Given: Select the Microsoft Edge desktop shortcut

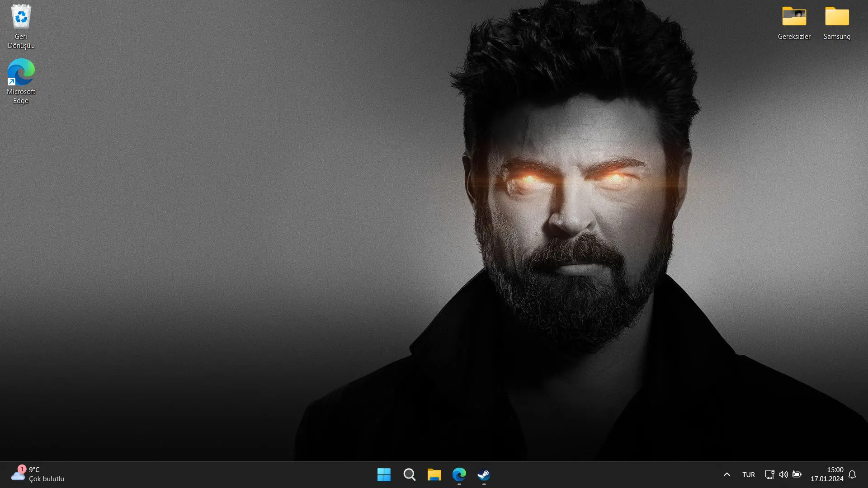Looking at the screenshot, I should (21, 81).
